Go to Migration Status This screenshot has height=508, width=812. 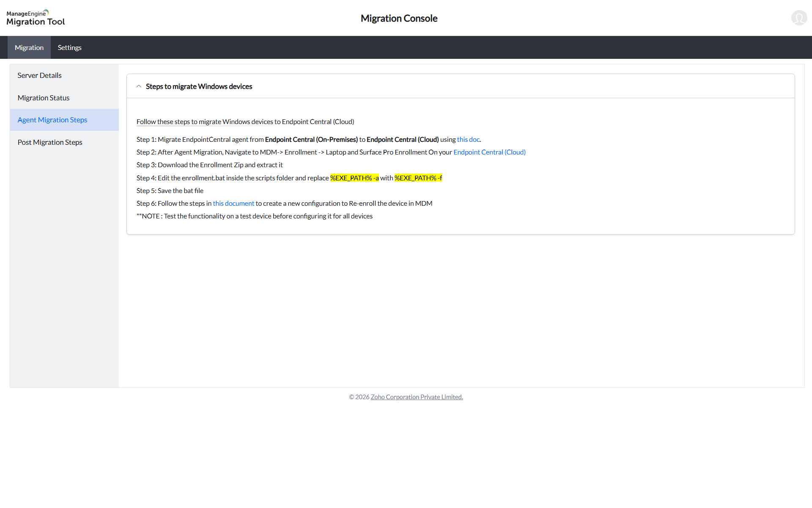[64, 98]
